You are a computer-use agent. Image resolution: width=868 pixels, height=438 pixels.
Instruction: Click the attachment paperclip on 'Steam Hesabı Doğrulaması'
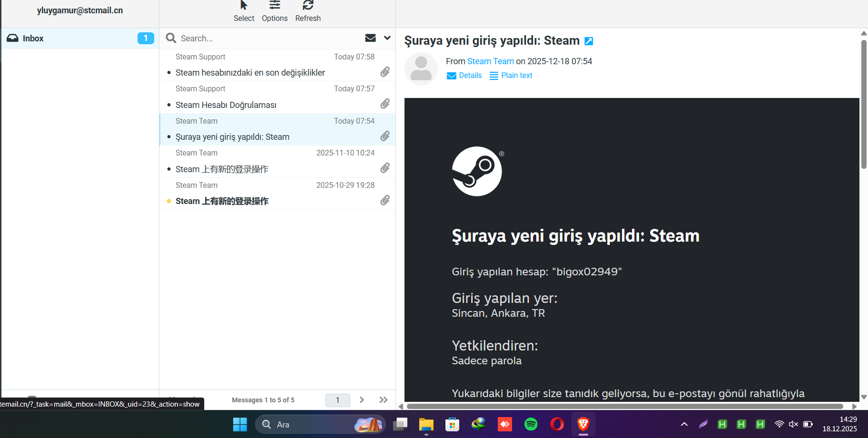(x=385, y=104)
